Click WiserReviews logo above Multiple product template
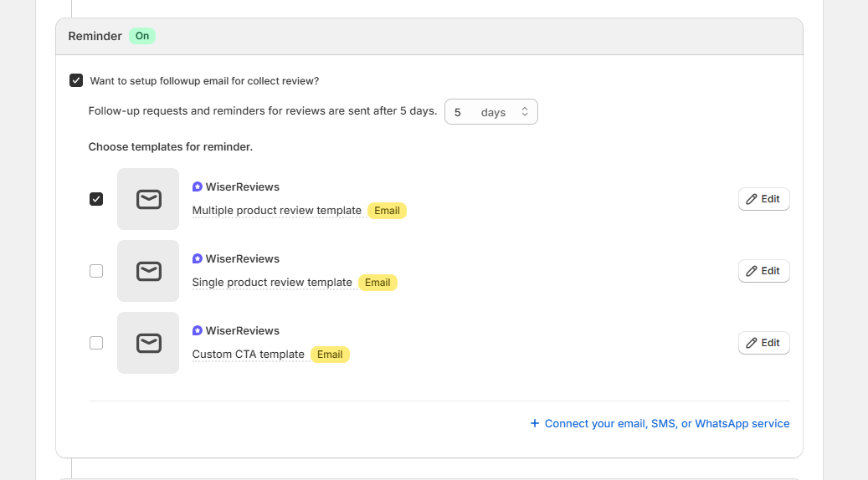Image resolution: width=868 pixels, height=480 pixels. tap(198, 187)
